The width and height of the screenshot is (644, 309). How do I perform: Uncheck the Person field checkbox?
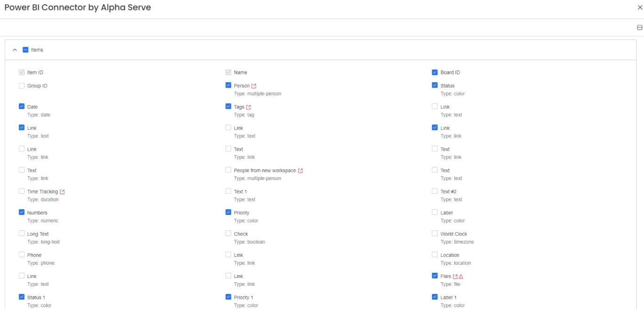pyautogui.click(x=228, y=85)
